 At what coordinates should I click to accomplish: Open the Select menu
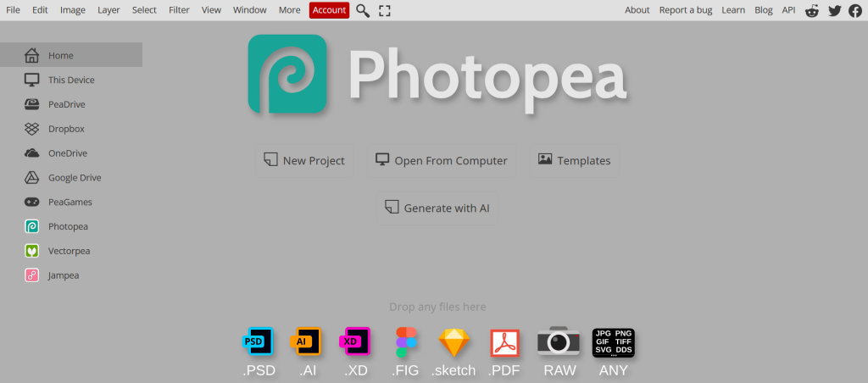tap(144, 10)
